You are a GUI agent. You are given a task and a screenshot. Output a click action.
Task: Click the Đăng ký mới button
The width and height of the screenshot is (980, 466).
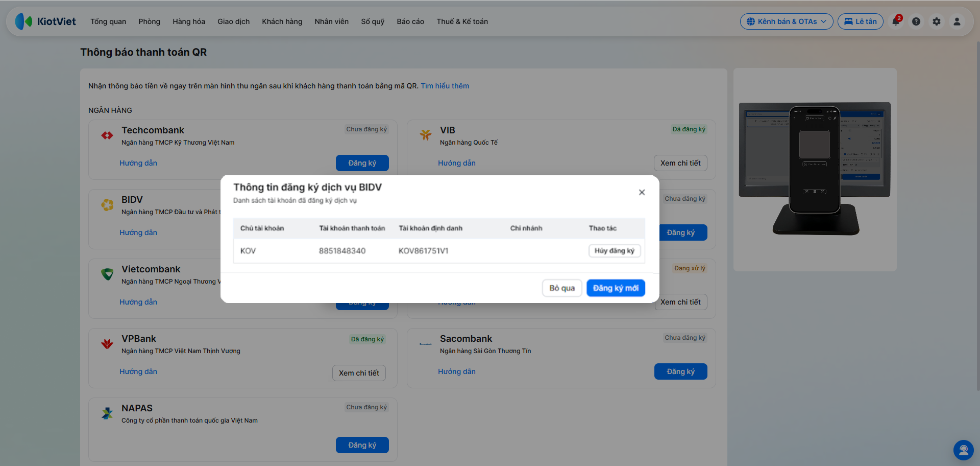[616, 288]
